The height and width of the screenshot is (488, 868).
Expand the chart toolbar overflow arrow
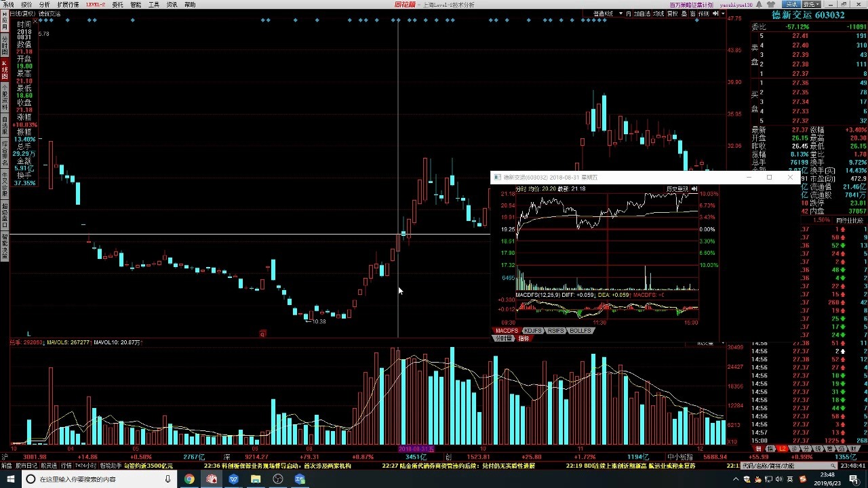(x=724, y=14)
